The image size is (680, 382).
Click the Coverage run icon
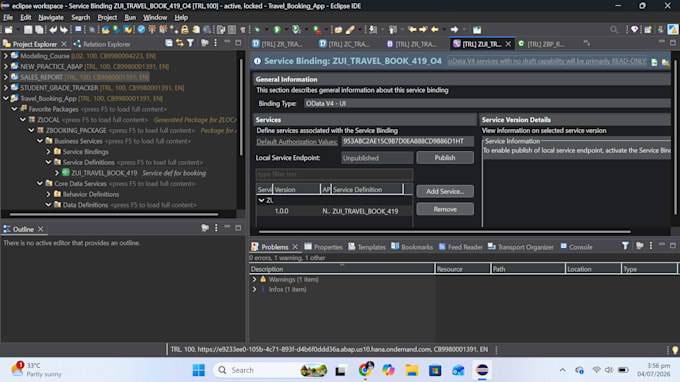(296, 29)
